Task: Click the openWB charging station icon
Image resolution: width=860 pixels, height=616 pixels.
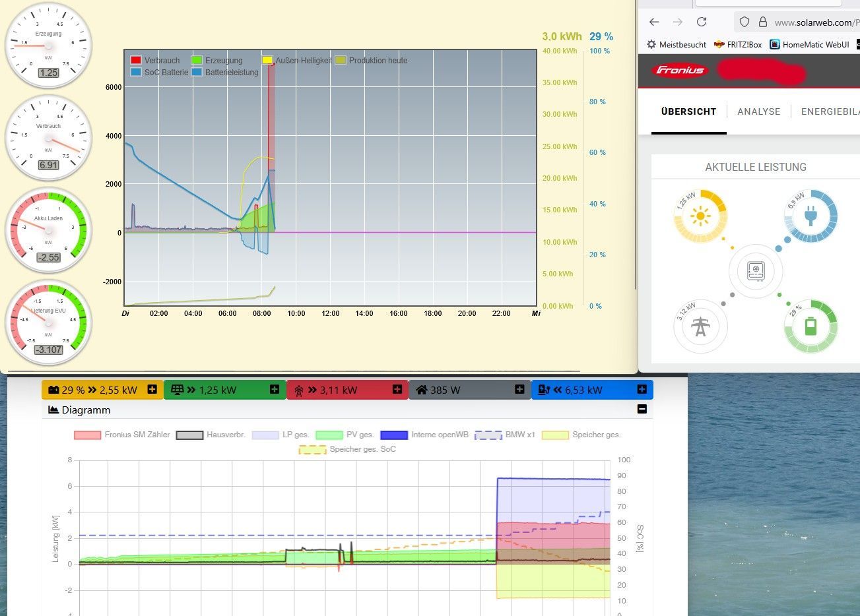Action: (544, 390)
